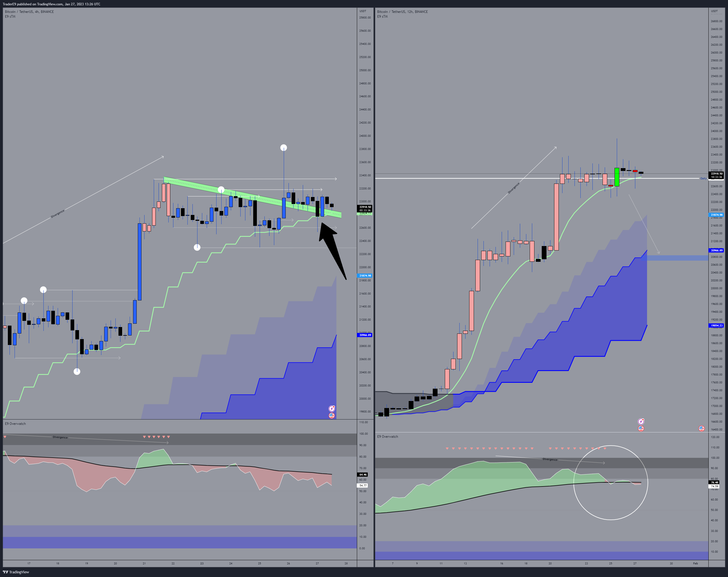
Task: Click the '30' date label on the 12h time axis
Action: (671, 564)
